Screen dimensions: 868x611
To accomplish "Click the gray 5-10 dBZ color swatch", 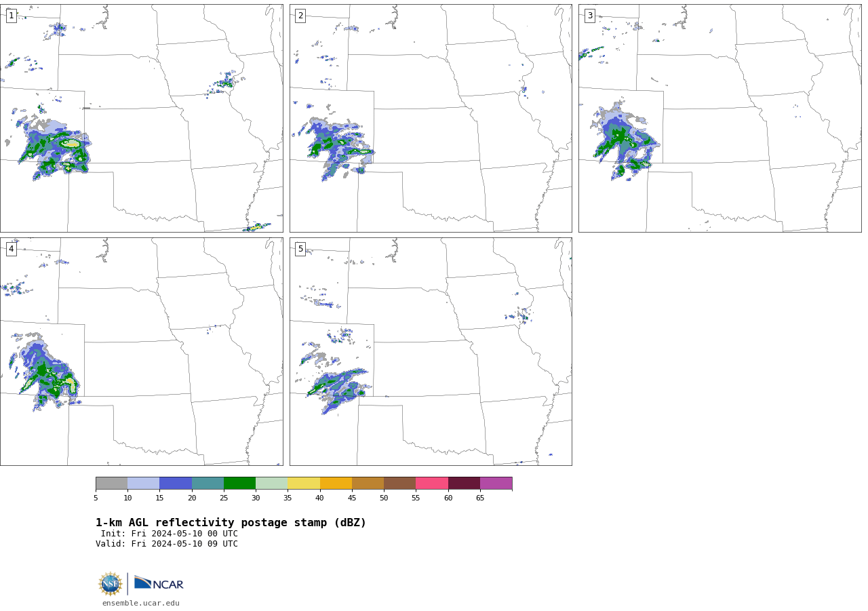I will 111,484.
